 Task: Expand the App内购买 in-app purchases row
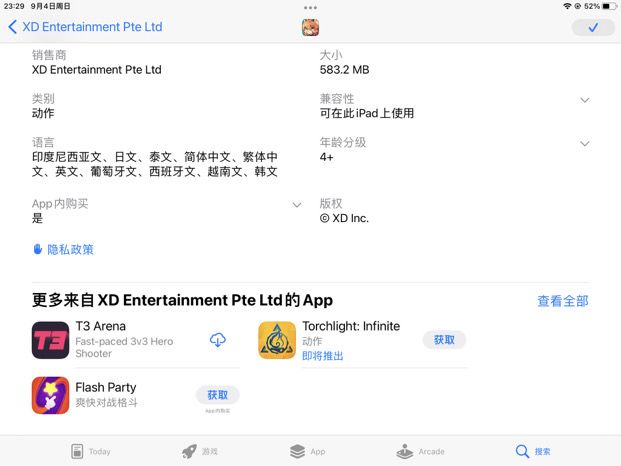point(297,205)
